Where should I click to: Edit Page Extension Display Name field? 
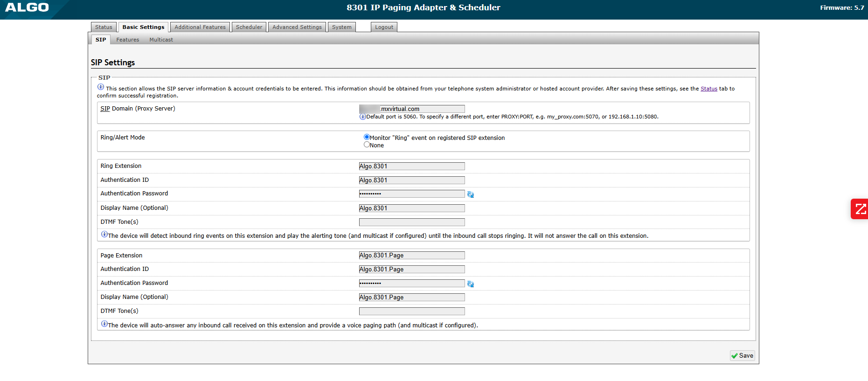coord(412,297)
